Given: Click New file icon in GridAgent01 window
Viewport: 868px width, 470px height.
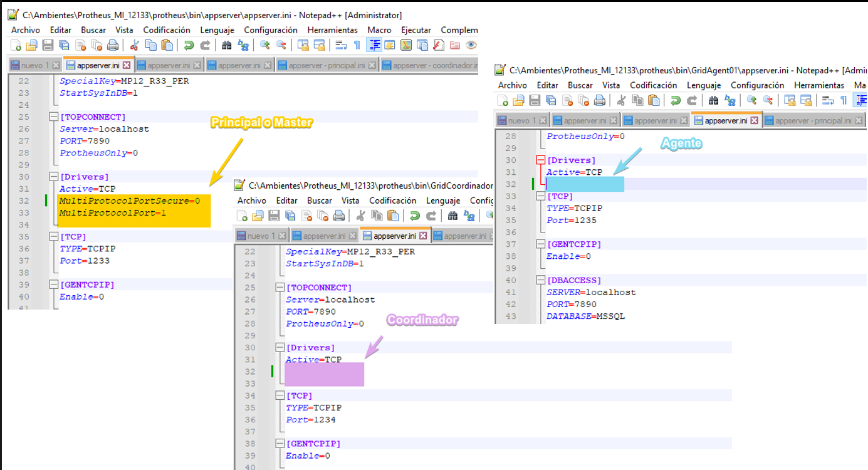Looking at the screenshot, I should coord(503,100).
